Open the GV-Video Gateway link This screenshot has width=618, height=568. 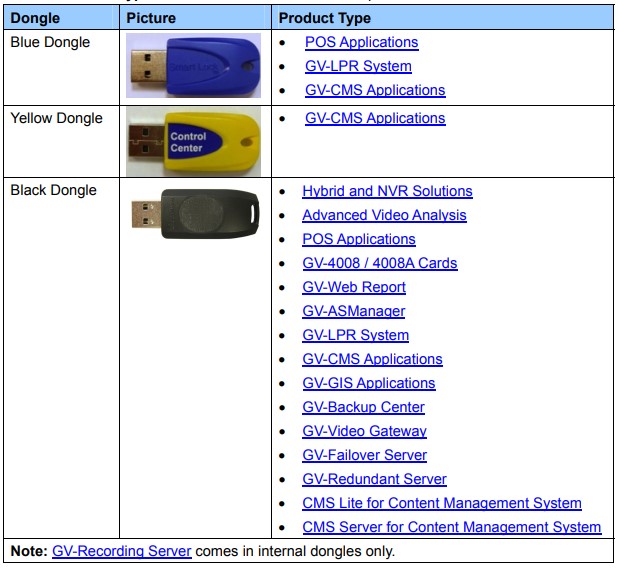365,431
